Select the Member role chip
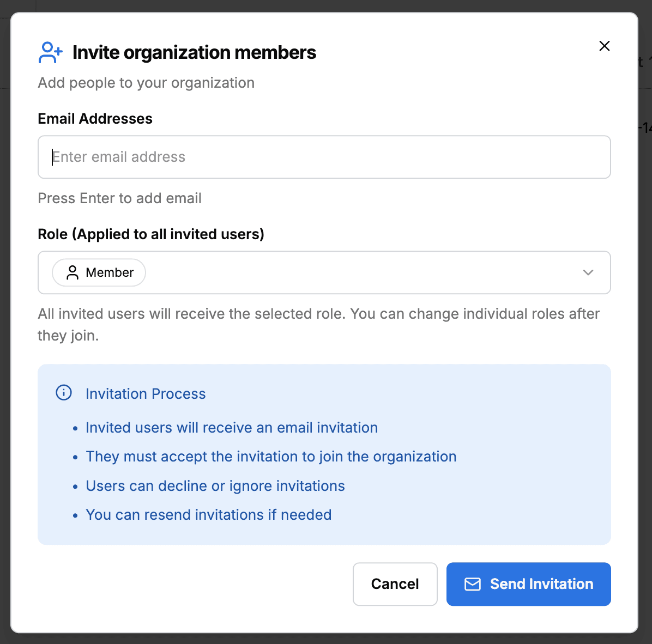The image size is (652, 644). point(99,272)
